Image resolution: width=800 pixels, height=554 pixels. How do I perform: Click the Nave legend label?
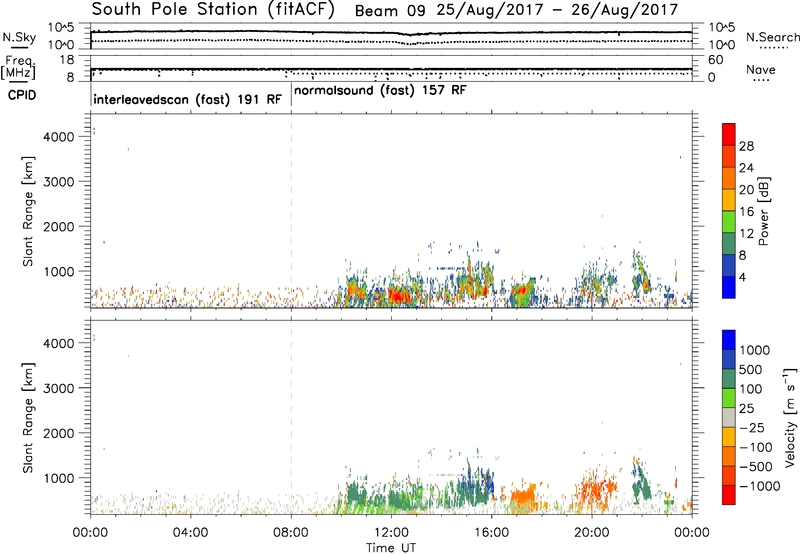[x=761, y=69]
